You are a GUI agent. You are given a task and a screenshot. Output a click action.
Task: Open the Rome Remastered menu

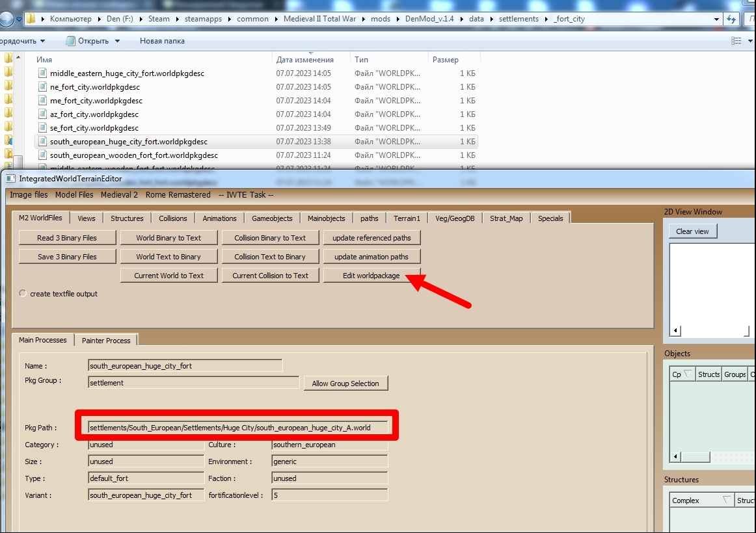(x=178, y=194)
